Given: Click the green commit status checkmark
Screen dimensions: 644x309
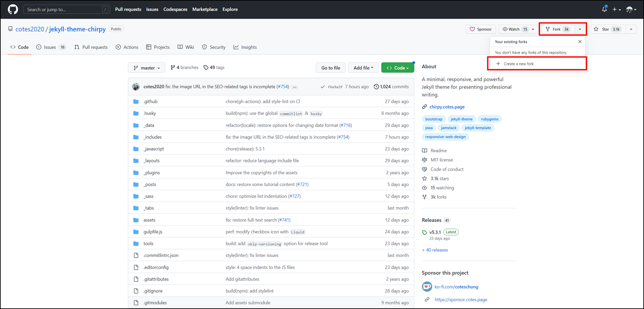Looking at the screenshot, I should point(323,87).
